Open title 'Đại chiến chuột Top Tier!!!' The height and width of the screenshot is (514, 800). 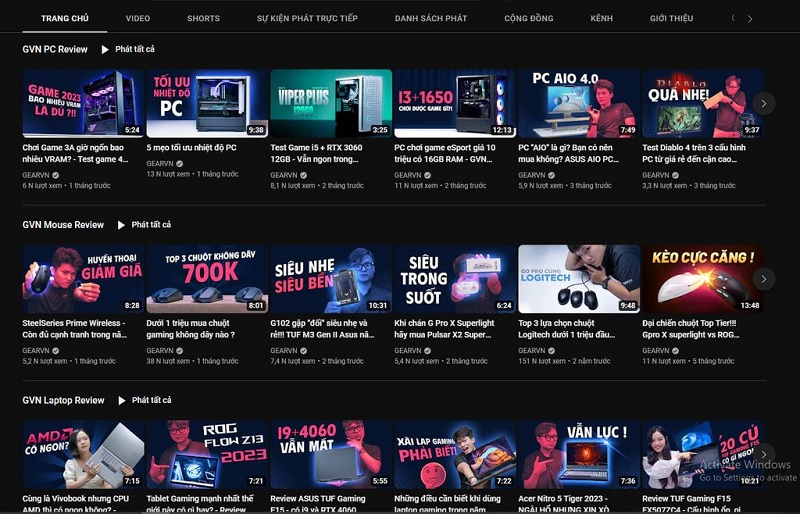(x=691, y=329)
